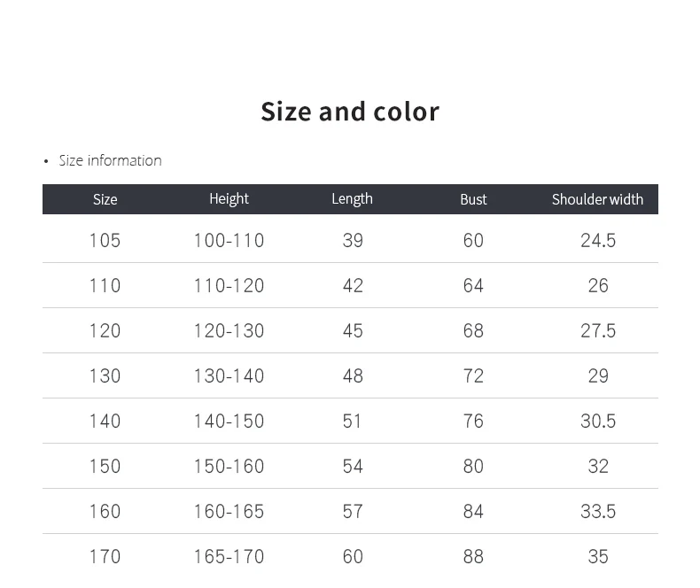The width and height of the screenshot is (700, 588).
Task: Click the Height column header
Action: click(x=229, y=199)
